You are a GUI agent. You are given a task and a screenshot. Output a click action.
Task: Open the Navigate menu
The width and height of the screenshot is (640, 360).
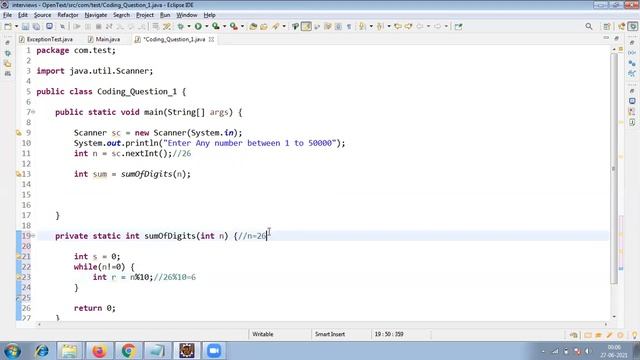click(x=96, y=15)
